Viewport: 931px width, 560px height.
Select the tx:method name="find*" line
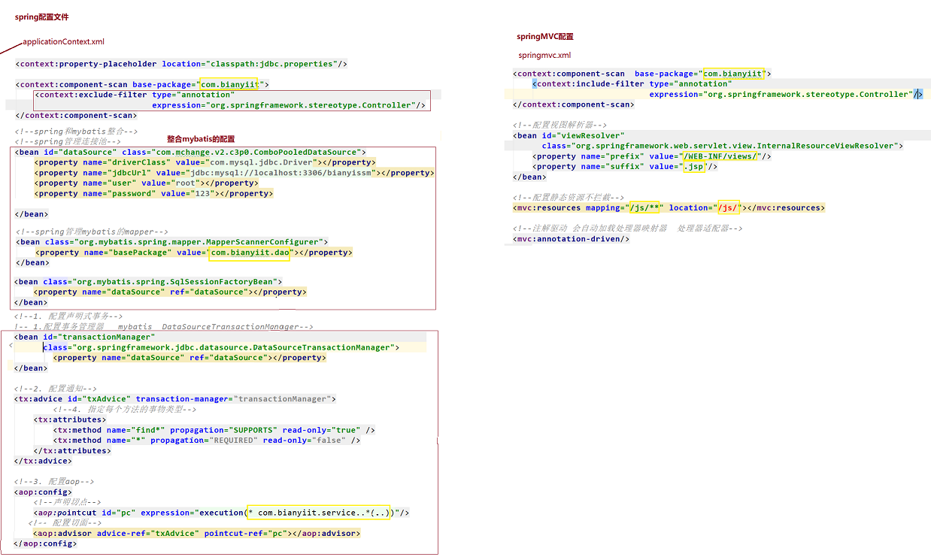click(x=214, y=431)
